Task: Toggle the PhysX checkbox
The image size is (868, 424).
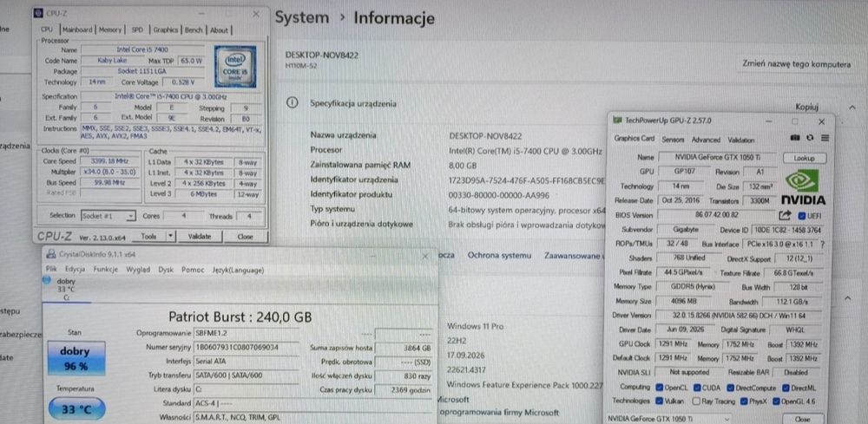Action: click(x=744, y=401)
